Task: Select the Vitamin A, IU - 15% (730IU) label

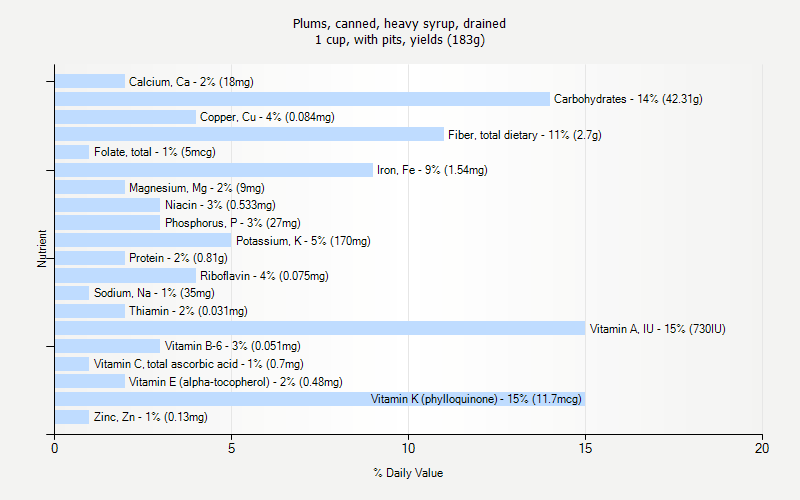Action: tap(658, 329)
